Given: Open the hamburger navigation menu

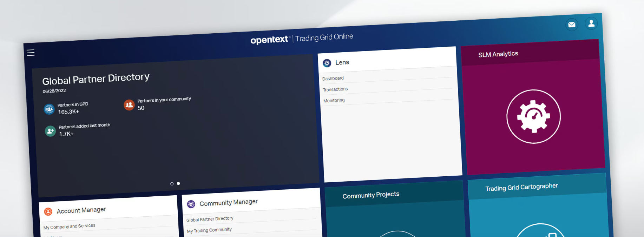Looking at the screenshot, I should [31, 53].
